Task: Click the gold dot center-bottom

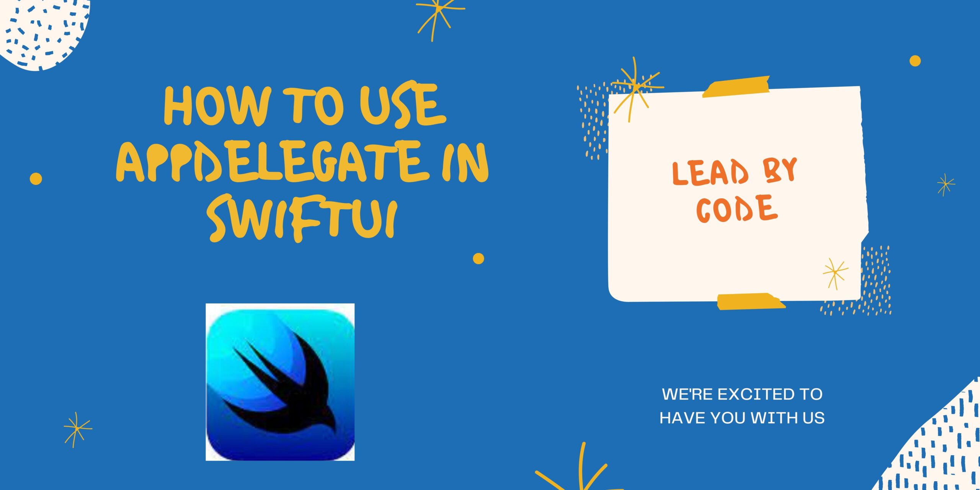Action: [x=478, y=259]
